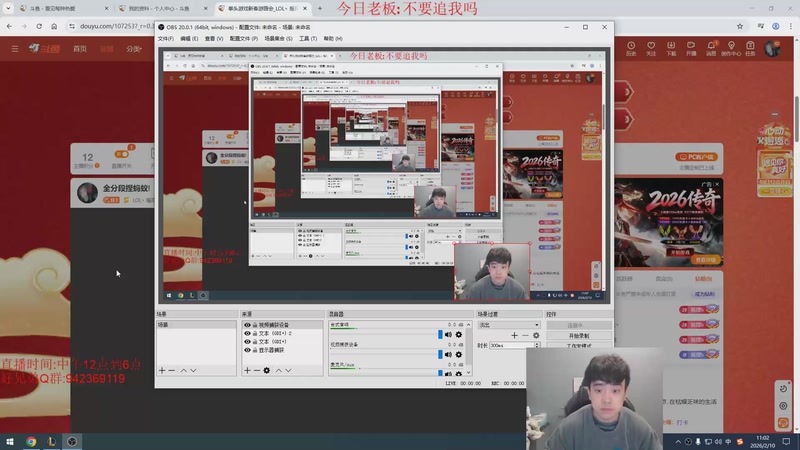Toggle lock on 显示器捕获 source
The image size is (800, 450).
pyautogui.click(x=255, y=350)
